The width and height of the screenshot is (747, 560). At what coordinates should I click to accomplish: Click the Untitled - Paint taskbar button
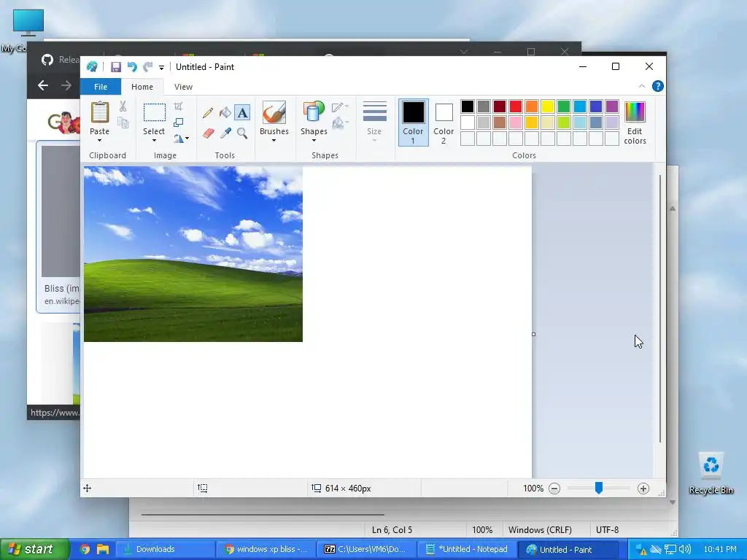coord(568,549)
